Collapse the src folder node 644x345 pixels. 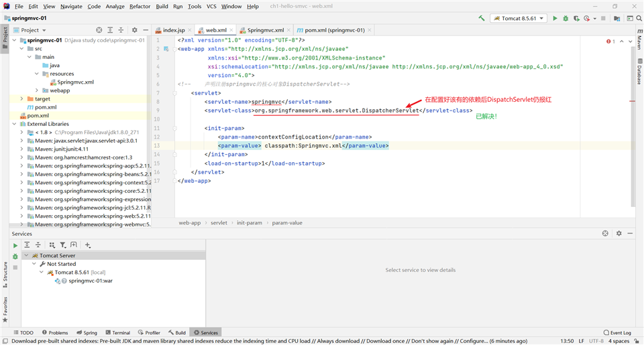22,48
